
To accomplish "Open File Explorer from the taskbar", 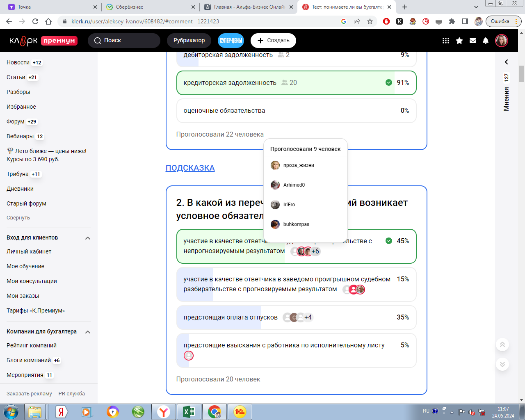I will tap(35, 411).
